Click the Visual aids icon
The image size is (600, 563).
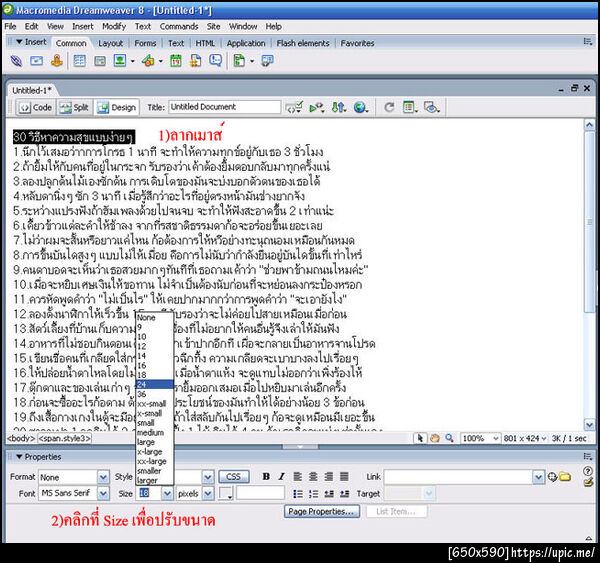[x=432, y=107]
